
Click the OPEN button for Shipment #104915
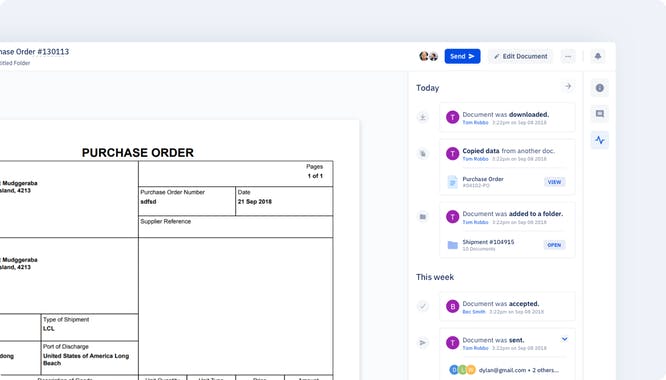[x=554, y=245]
